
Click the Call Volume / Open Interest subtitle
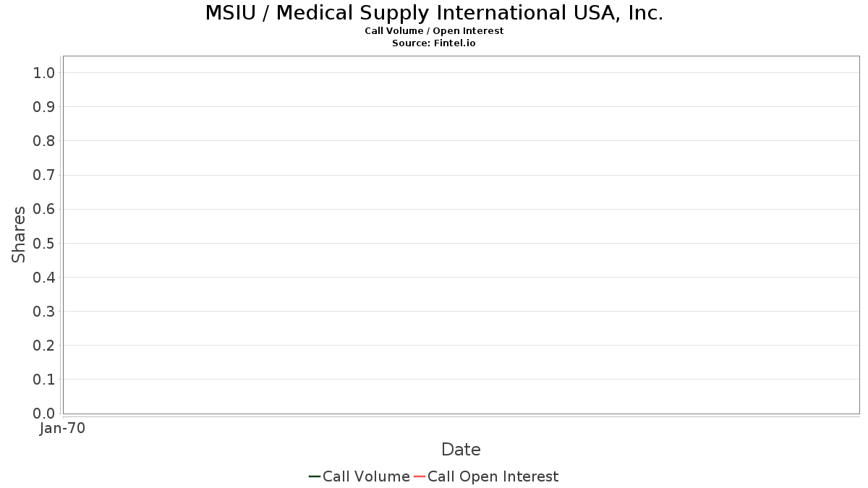(434, 31)
